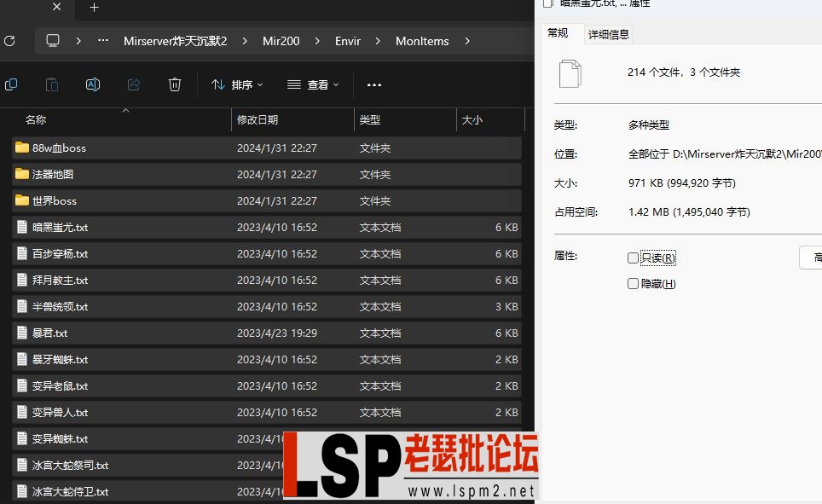Image resolution: width=822 pixels, height=504 pixels.
Task: Click the This PC monitor icon in breadcrumb
Action: tap(52, 40)
